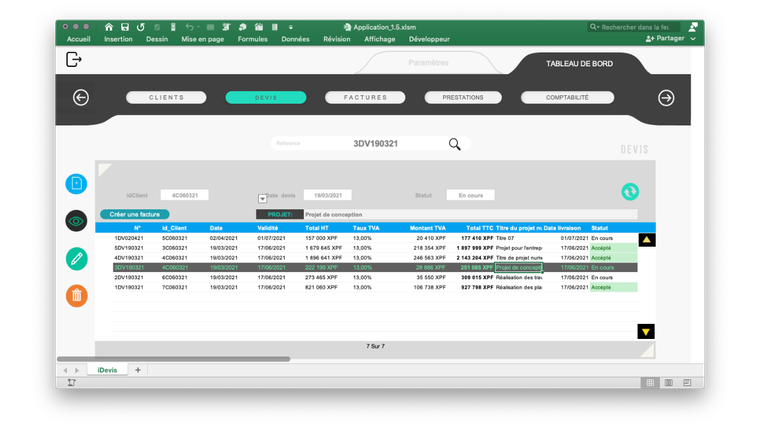760x427 pixels.
Task: Click the idClient field 4C060321
Action: 185,195
